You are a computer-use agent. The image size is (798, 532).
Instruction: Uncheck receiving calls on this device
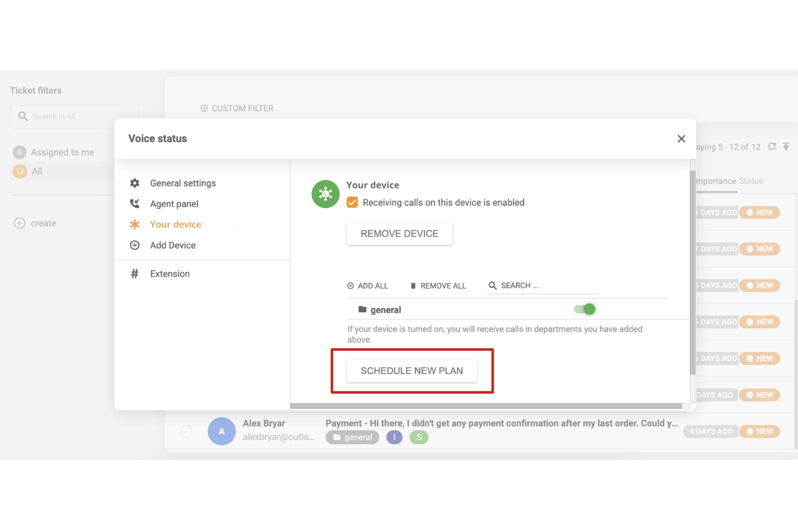tap(352, 202)
